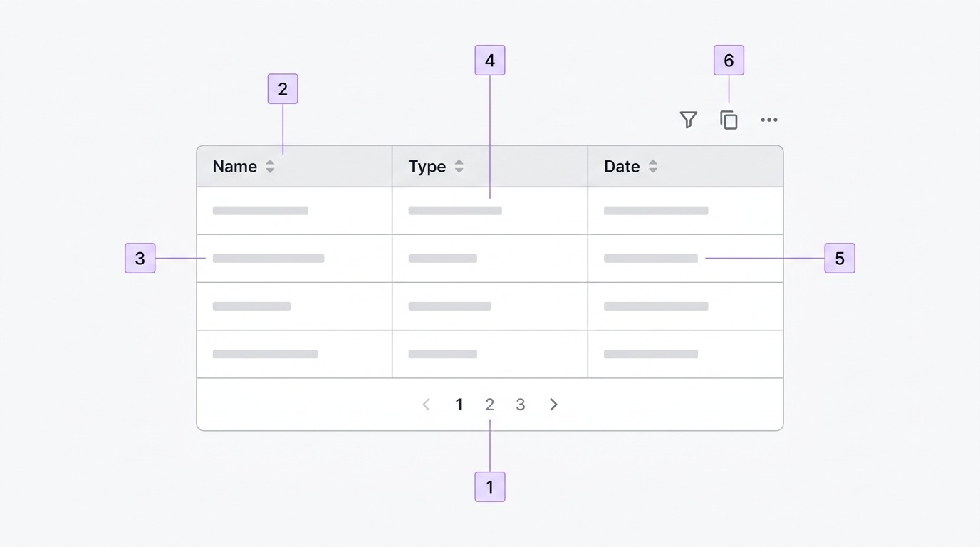Open the funnel filter icon above the table

[688, 120]
